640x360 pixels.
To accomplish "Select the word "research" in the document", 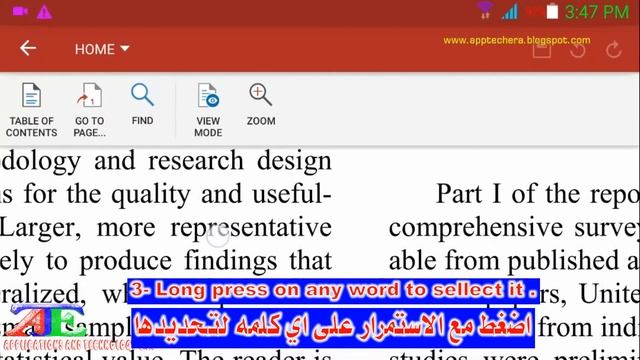I will click(x=196, y=160).
